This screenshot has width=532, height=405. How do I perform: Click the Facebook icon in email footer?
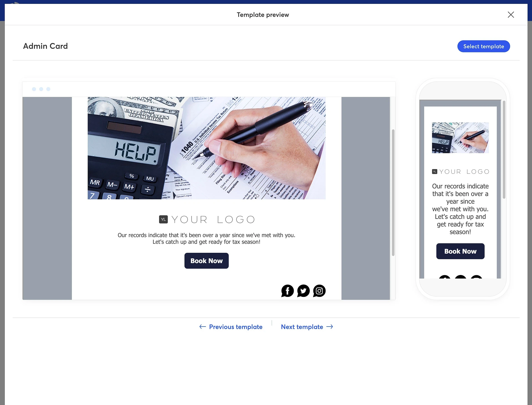(x=287, y=291)
